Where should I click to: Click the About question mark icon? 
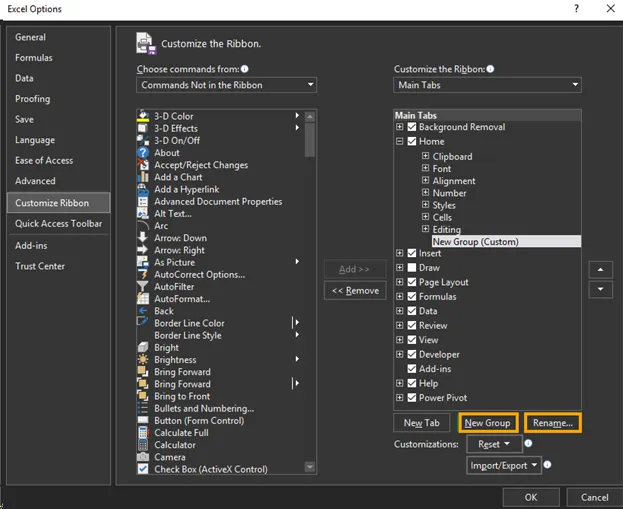pos(143,153)
